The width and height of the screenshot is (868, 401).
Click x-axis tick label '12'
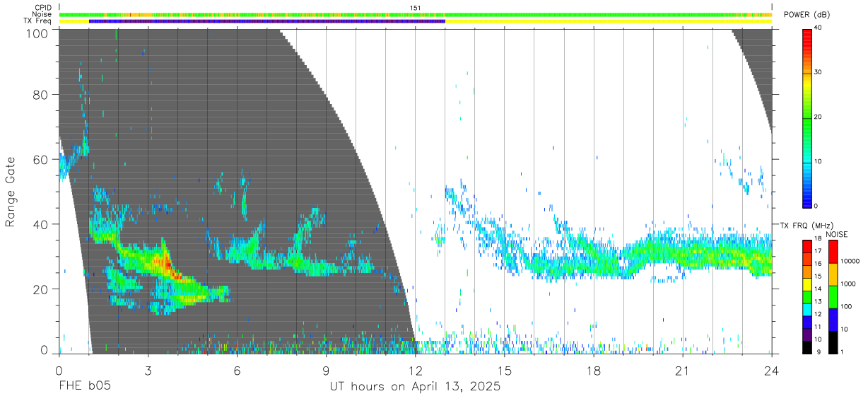415,370
